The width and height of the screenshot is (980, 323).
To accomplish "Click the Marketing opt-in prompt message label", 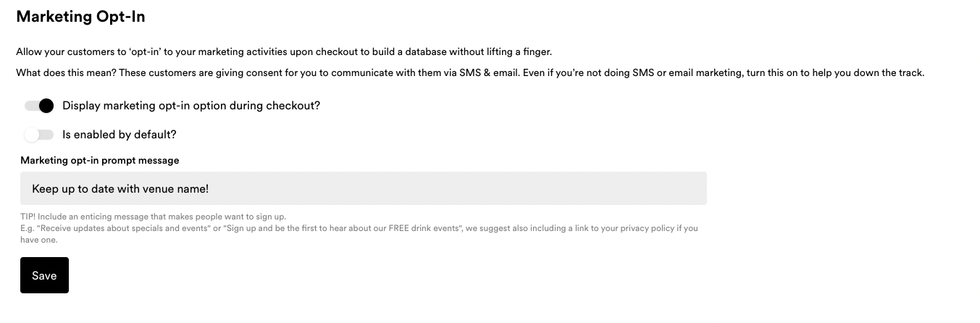I will 100,160.
